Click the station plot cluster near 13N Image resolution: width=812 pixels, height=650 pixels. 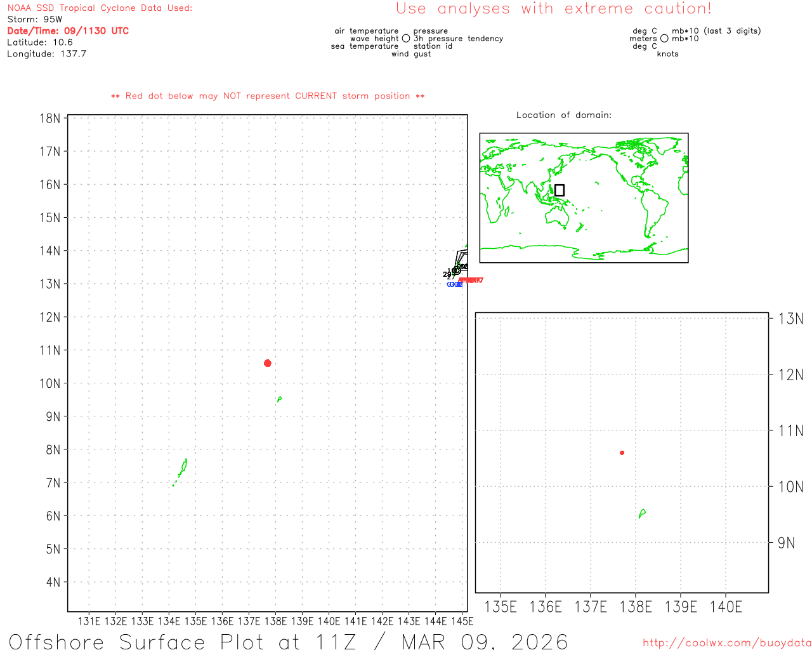click(457, 270)
